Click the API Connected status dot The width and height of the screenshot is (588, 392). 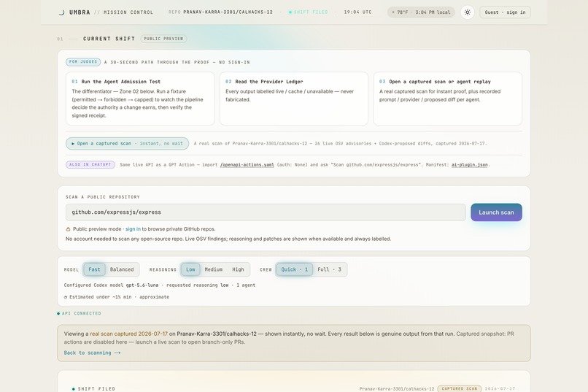[58, 314]
